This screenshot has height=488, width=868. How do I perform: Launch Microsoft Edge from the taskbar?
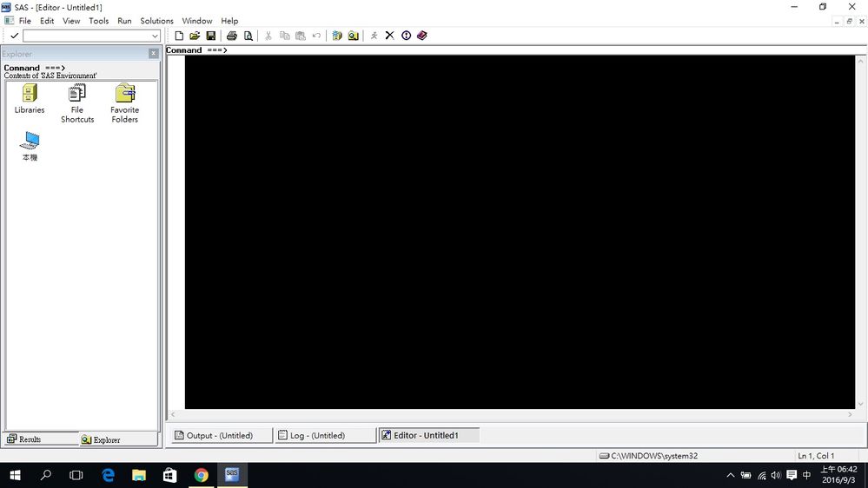coord(108,475)
